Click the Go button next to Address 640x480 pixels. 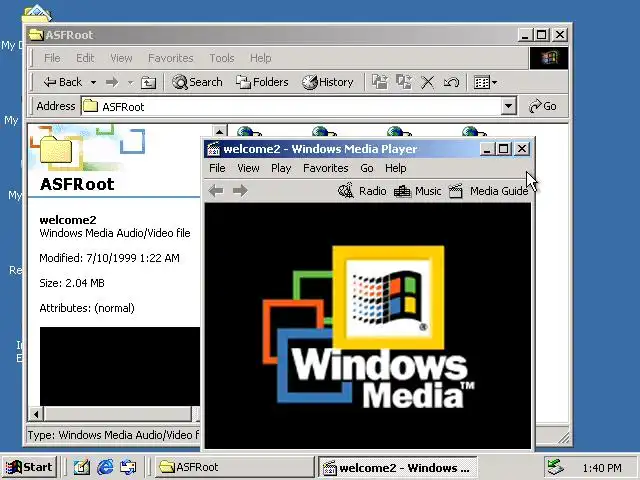click(542, 106)
